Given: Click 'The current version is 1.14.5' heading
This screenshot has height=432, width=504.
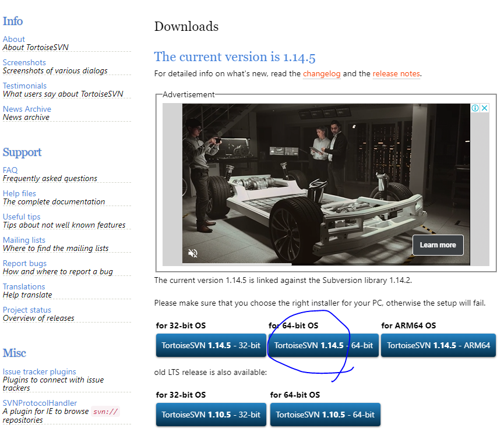Looking at the screenshot, I should tap(235, 57).
